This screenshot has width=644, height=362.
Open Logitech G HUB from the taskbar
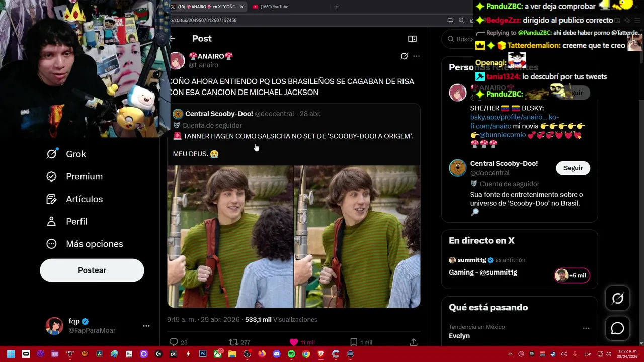click(x=158, y=354)
